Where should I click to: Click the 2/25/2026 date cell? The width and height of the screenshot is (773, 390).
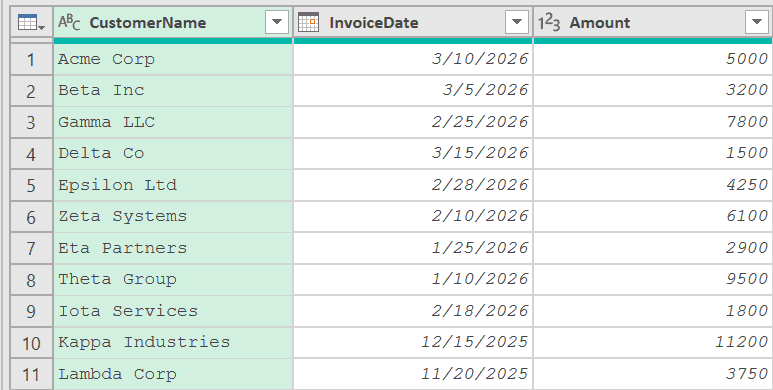(x=413, y=122)
